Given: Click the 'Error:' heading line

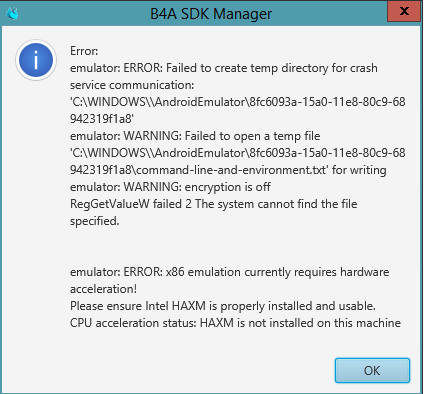Looking at the screenshot, I should [84, 51].
